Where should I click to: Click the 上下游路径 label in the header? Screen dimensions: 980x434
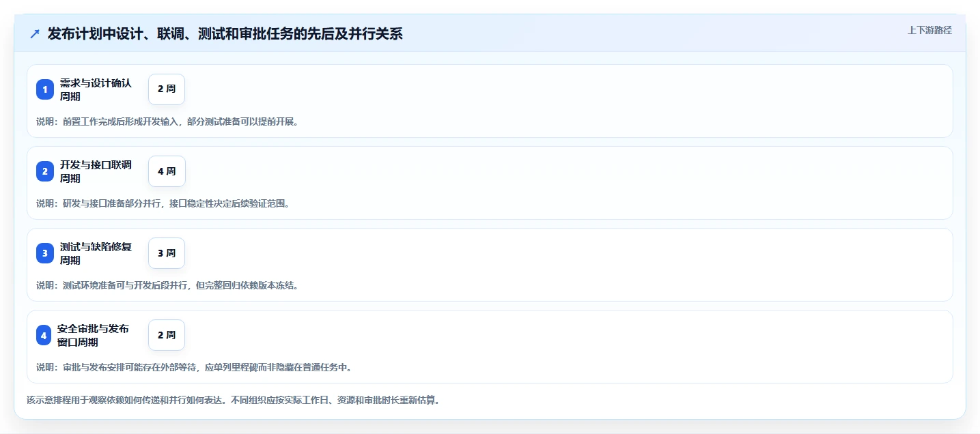[x=929, y=30]
